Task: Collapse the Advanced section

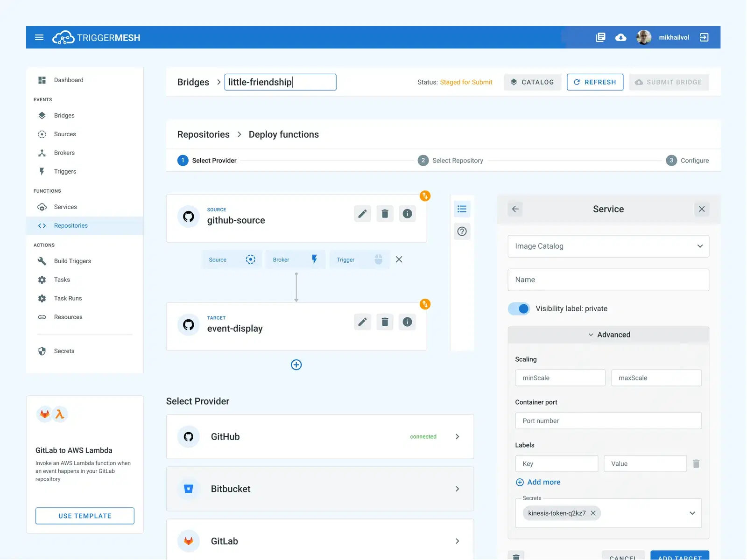Action: click(608, 335)
